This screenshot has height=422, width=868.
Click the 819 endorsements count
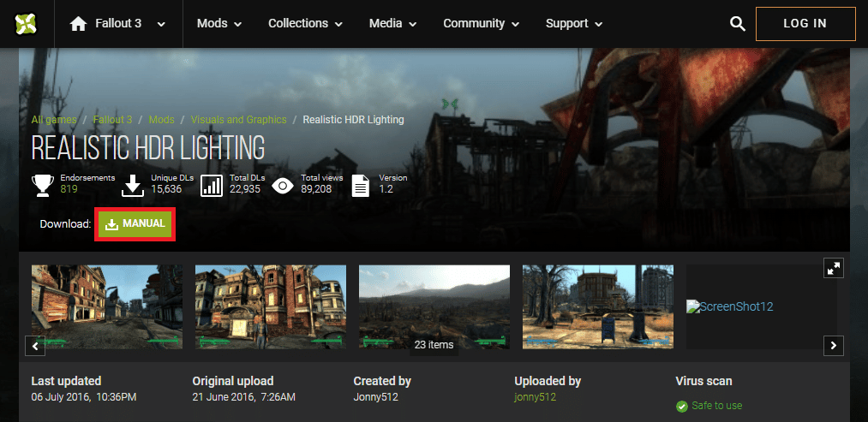coord(69,189)
